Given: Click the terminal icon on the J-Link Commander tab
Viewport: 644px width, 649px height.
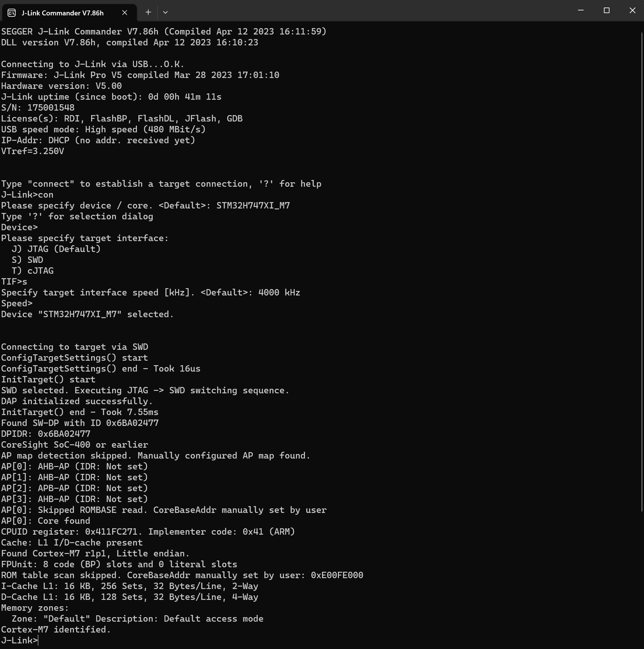Looking at the screenshot, I should [12, 13].
